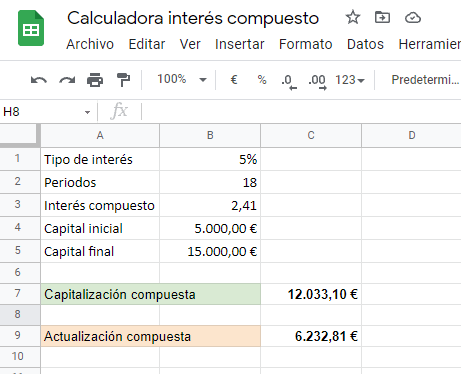
Task: Print the spreadsheet
Action: 95,80
